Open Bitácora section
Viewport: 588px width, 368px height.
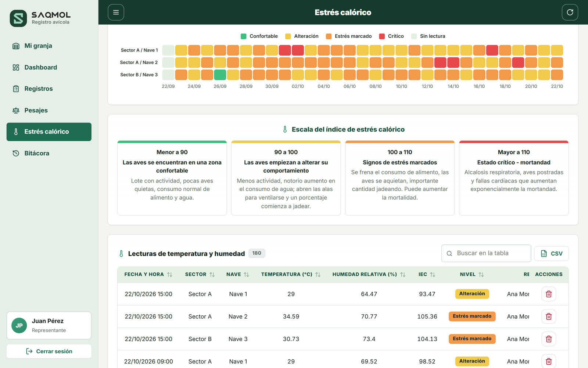point(49,153)
